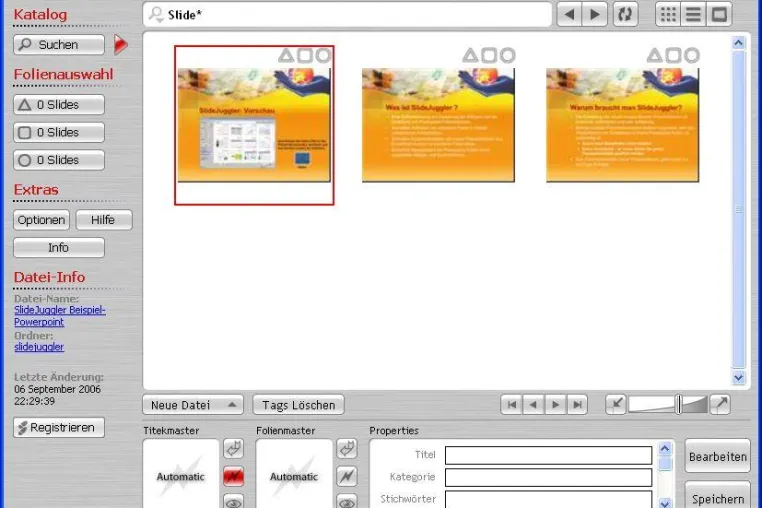
Task: Tag 'Was ist SlideJuggler' slide with square
Action: (489, 55)
